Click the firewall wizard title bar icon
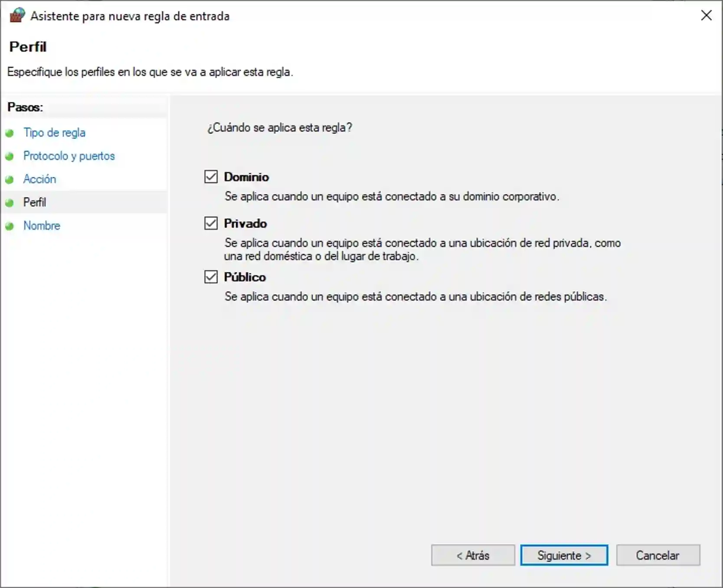Image resolution: width=723 pixels, height=588 pixels. 17,15
